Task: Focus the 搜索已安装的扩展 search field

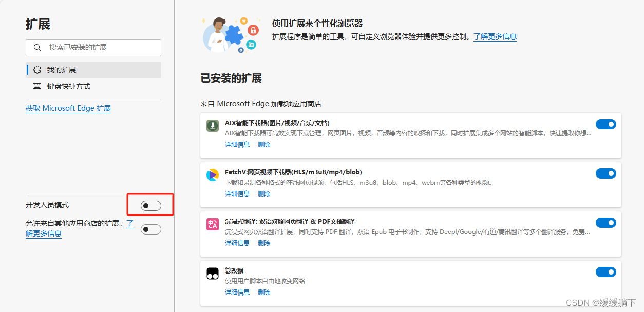Action: pyautogui.click(x=93, y=47)
